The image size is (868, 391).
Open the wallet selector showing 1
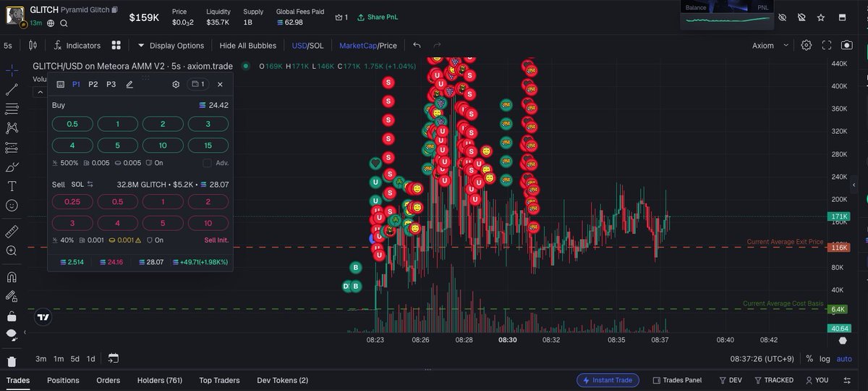(x=197, y=84)
